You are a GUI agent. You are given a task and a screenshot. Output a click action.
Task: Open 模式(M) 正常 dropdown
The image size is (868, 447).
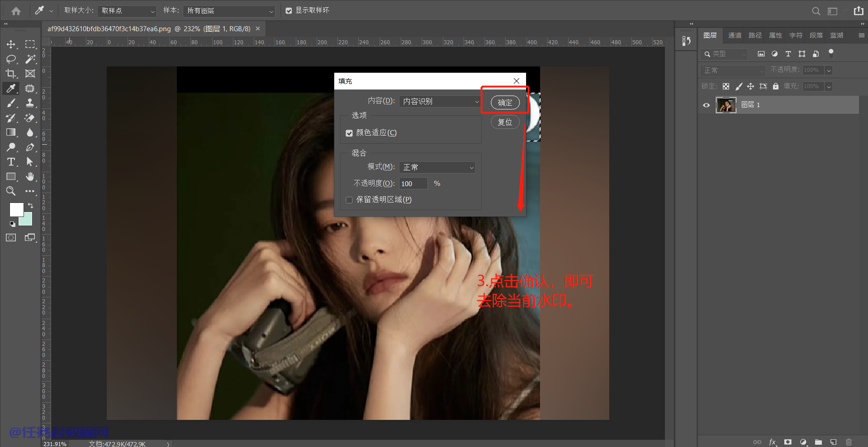click(x=437, y=167)
